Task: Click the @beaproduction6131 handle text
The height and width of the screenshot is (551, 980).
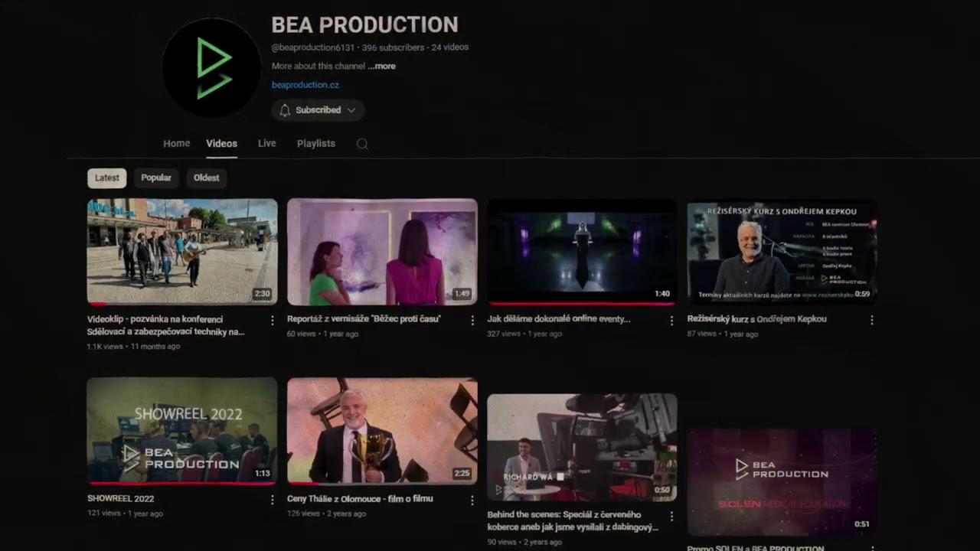Action: 313,47
